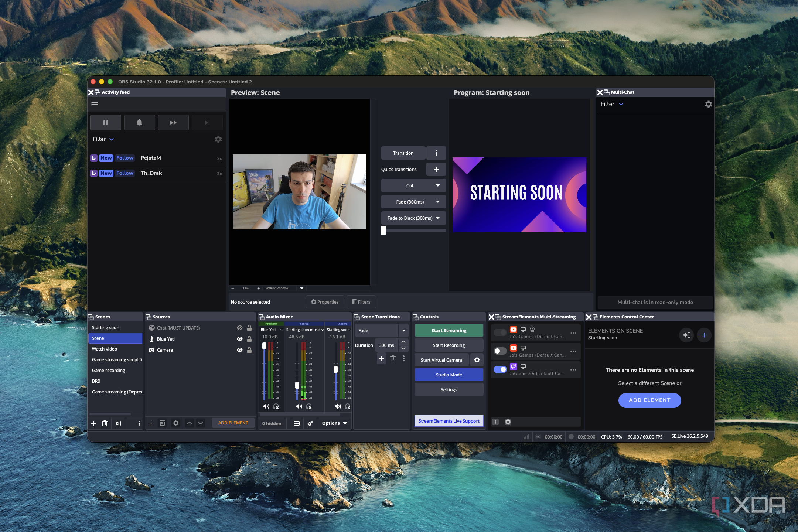This screenshot has width=798, height=532.
Task: Open the audio mixer Options dropdown
Action: [x=334, y=423]
